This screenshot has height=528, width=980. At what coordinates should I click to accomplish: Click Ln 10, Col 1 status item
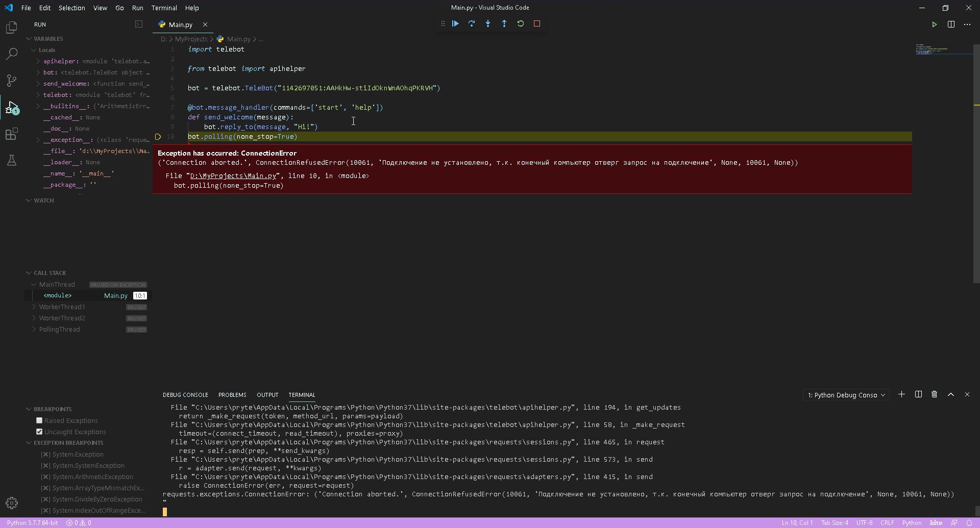(x=797, y=523)
